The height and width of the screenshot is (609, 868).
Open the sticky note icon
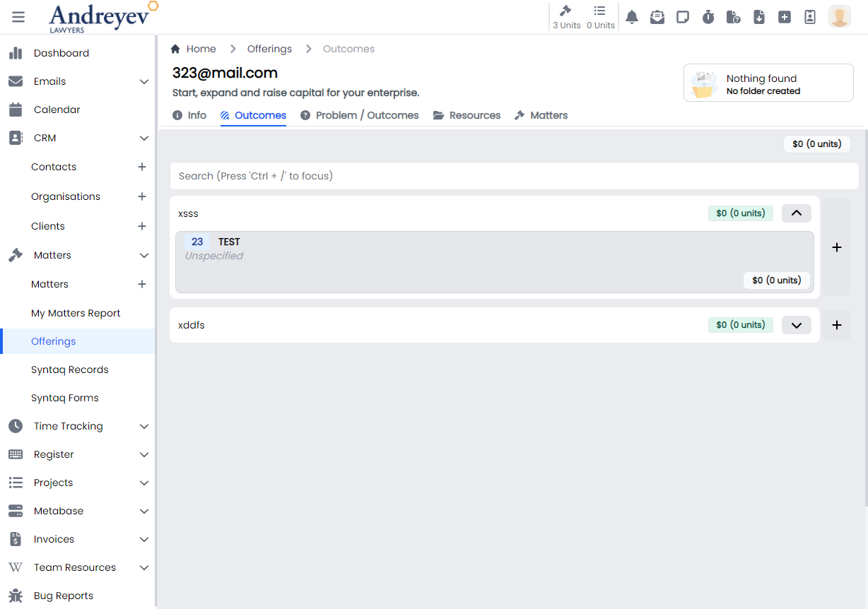tap(683, 17)
